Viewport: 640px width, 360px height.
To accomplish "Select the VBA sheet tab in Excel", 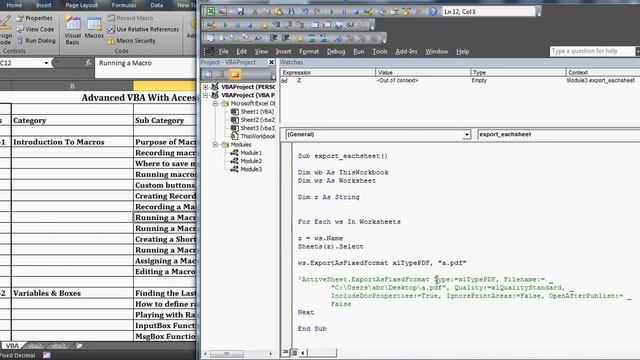I will pyautogui.click(x=12, y=346).
